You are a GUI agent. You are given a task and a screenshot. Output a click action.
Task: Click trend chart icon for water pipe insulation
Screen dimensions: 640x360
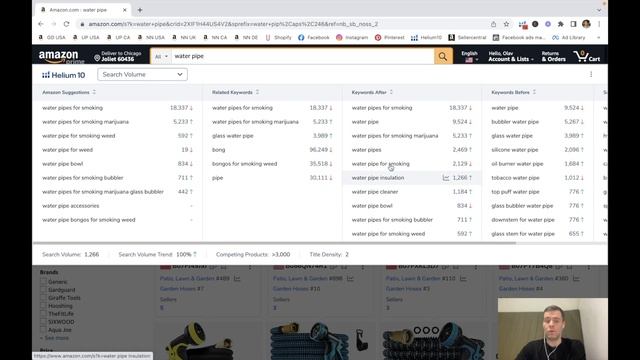(x=446, y=178)
